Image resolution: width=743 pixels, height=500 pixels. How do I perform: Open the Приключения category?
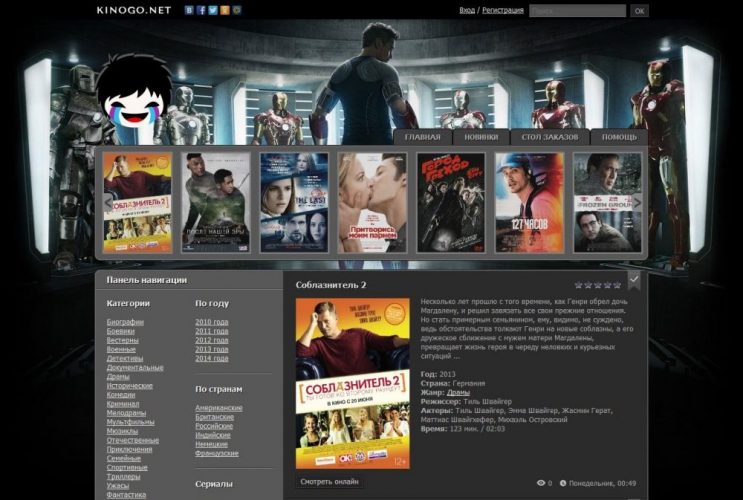point(129,449)
